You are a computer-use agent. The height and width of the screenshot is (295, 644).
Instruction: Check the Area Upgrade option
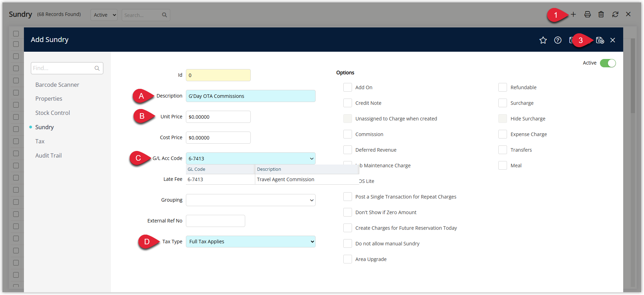347,259
